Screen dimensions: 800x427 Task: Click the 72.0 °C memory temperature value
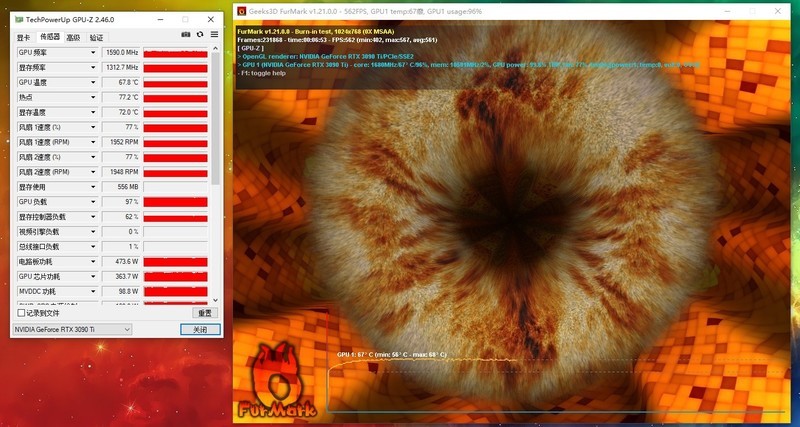tap(121, 112)
